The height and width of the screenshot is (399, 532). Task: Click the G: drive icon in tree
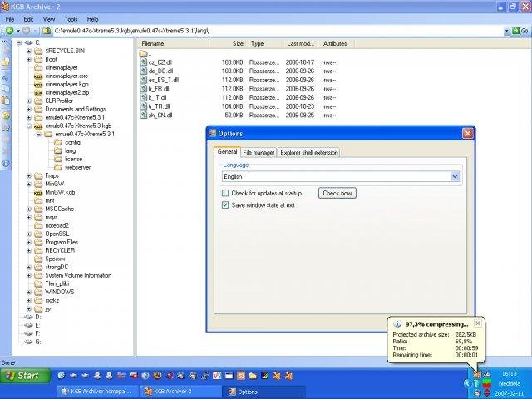(x=28, y=342)
